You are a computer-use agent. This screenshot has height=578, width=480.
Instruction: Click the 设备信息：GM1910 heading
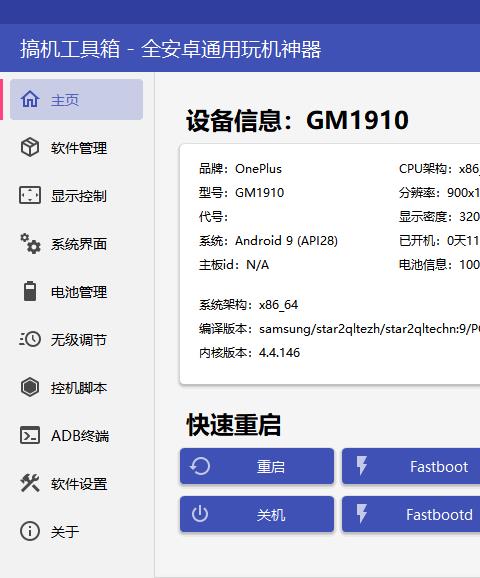(297, 121)
